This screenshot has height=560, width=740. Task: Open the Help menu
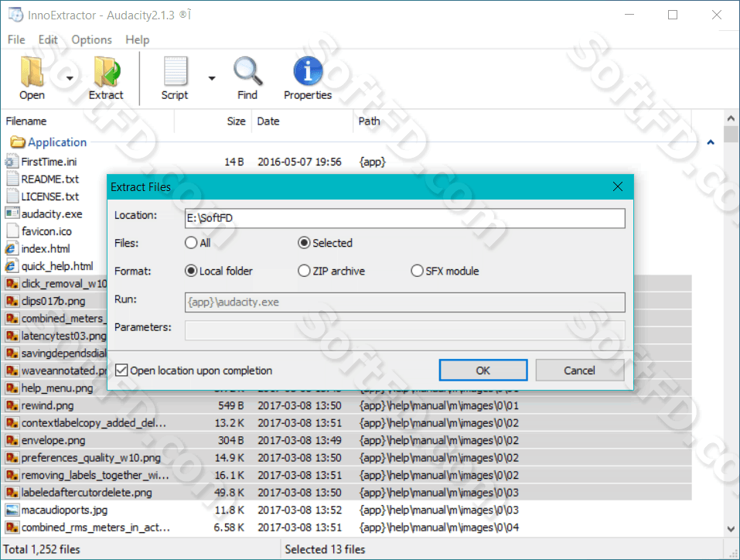(138, 39)
